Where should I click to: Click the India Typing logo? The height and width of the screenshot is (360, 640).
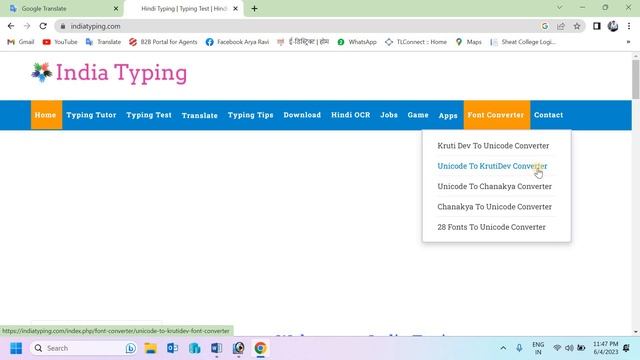[109, 73]
